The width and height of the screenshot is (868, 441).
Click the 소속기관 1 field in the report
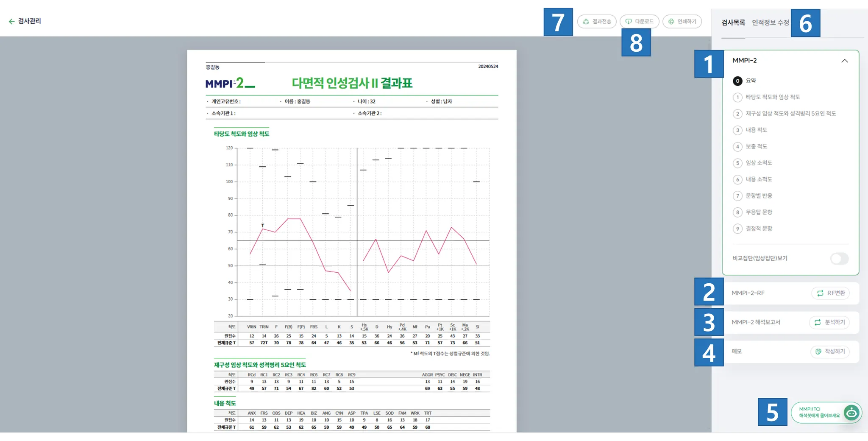click(x=223, y=113)
